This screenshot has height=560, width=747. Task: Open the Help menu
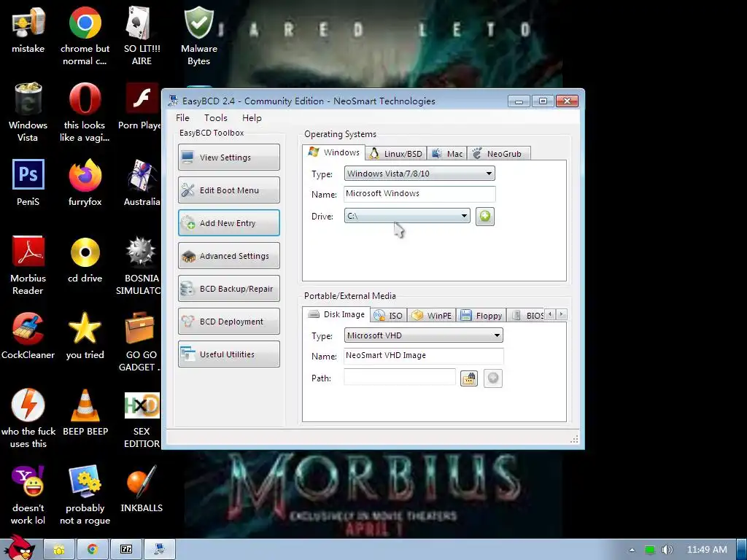click(x=252, y=118)
